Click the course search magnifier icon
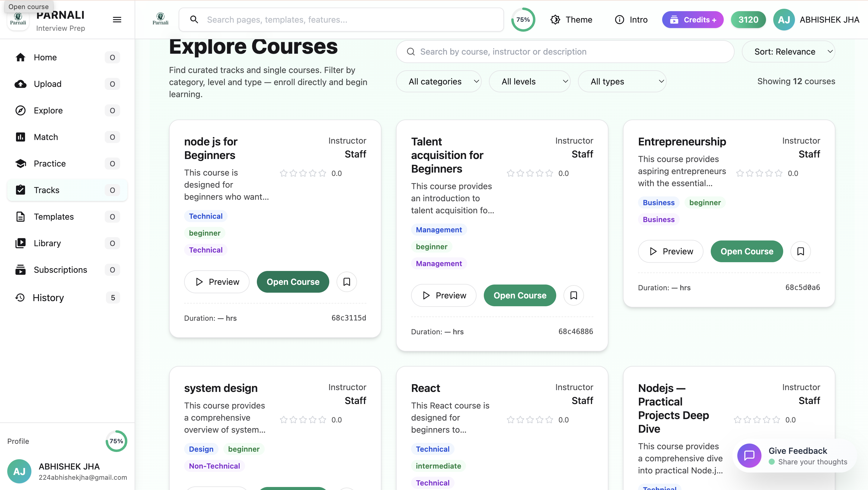The height and width of the screenshot is (490, 868). (411, 52)
